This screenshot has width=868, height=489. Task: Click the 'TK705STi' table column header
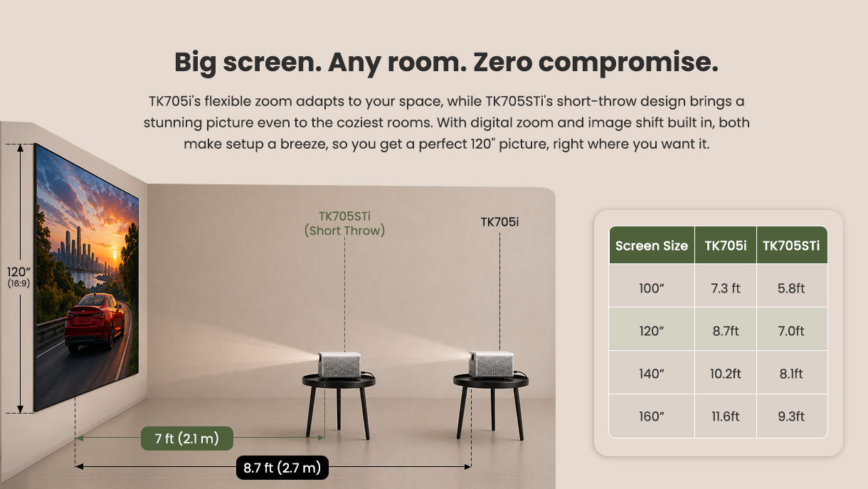pos(791,246)
